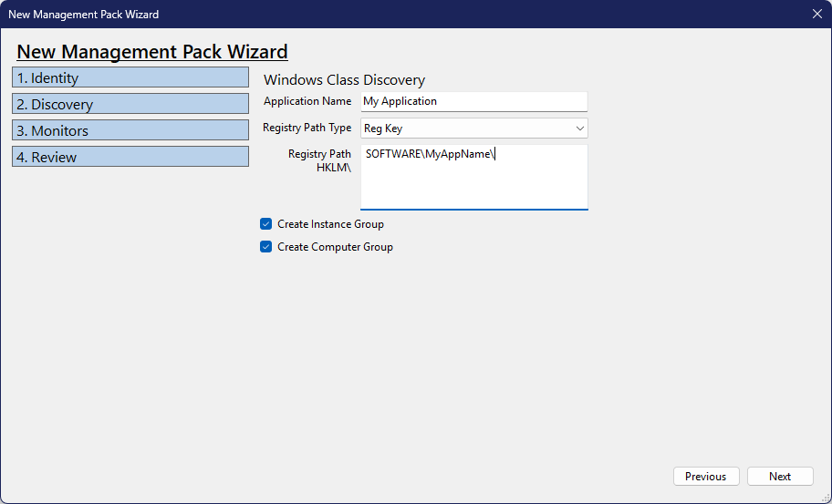Viewport: 832px width, 504px height.
Task: Click the window title bar text
Action: [83, 14]
